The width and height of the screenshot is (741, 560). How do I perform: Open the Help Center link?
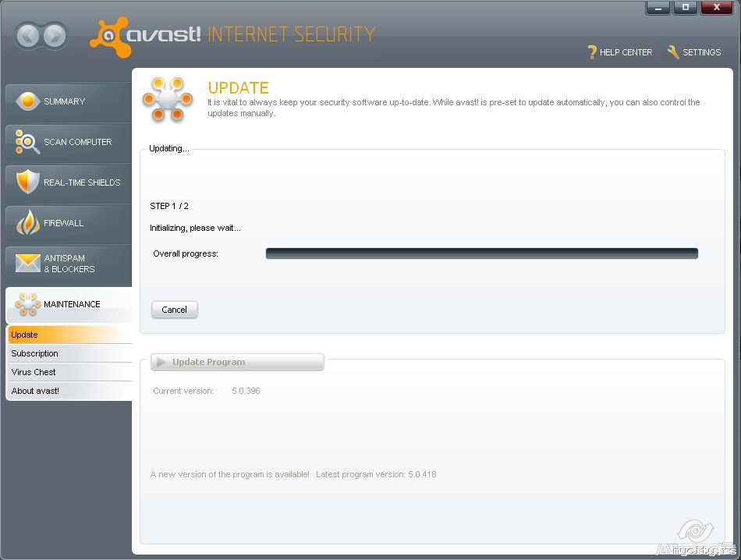[x=619, y=52]
